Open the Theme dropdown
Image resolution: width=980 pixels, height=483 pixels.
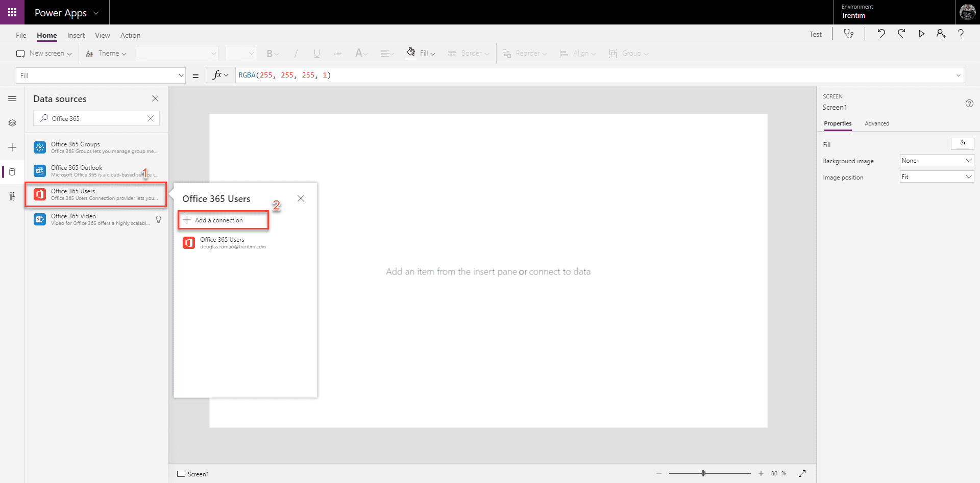106,53
